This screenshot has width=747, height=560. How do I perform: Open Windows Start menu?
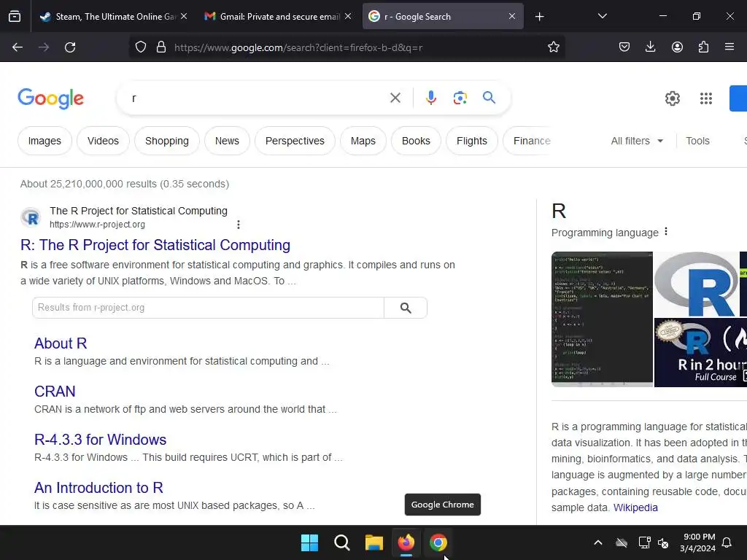(309, 542)
